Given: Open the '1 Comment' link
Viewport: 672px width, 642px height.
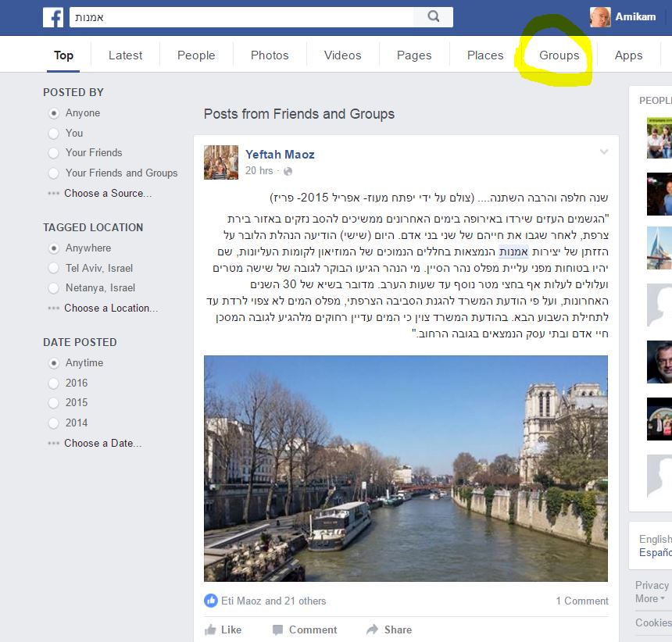Looking at the screenshot, I should [581, 601].
